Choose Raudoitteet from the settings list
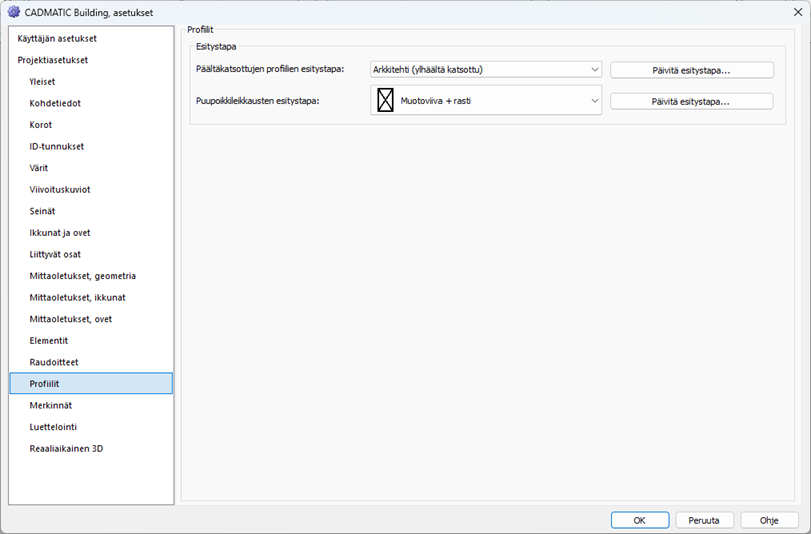The width and height of the screenshot is (811, 534). [54, 362]
